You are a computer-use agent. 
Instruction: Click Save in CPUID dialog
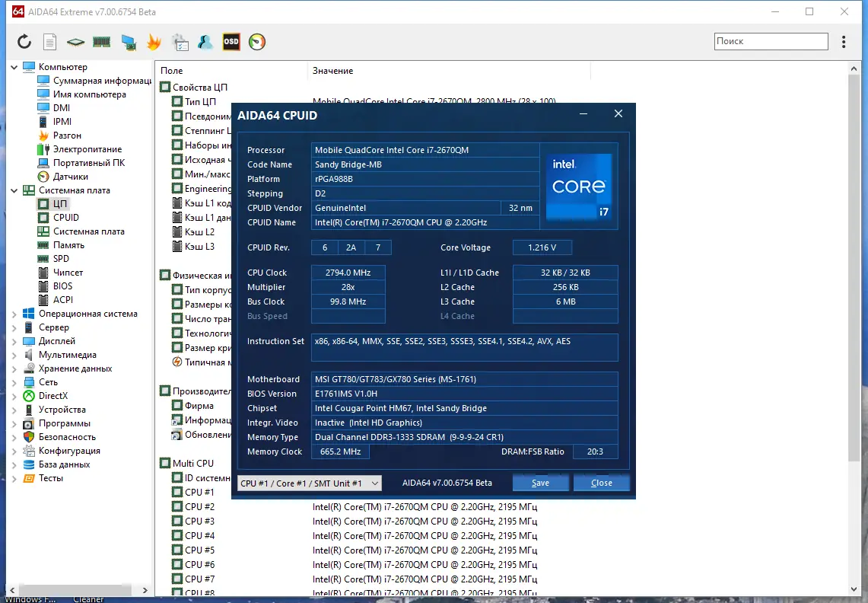[x=540, y=483]
